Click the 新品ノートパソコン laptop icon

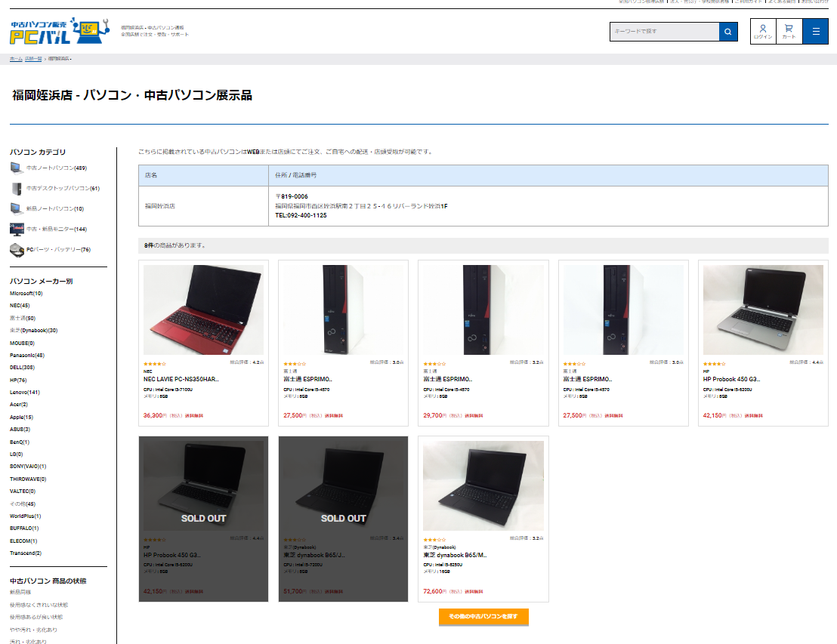pyautogui.click(x=17, y=208)
